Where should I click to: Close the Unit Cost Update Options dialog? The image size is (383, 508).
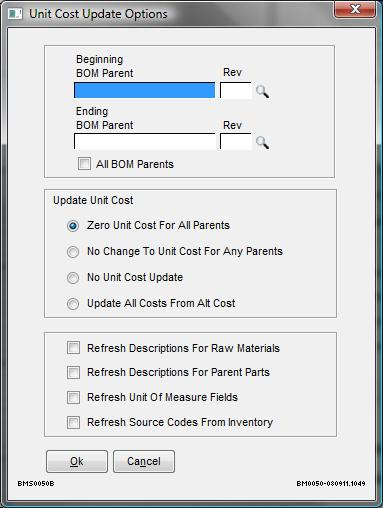point(355,9)
